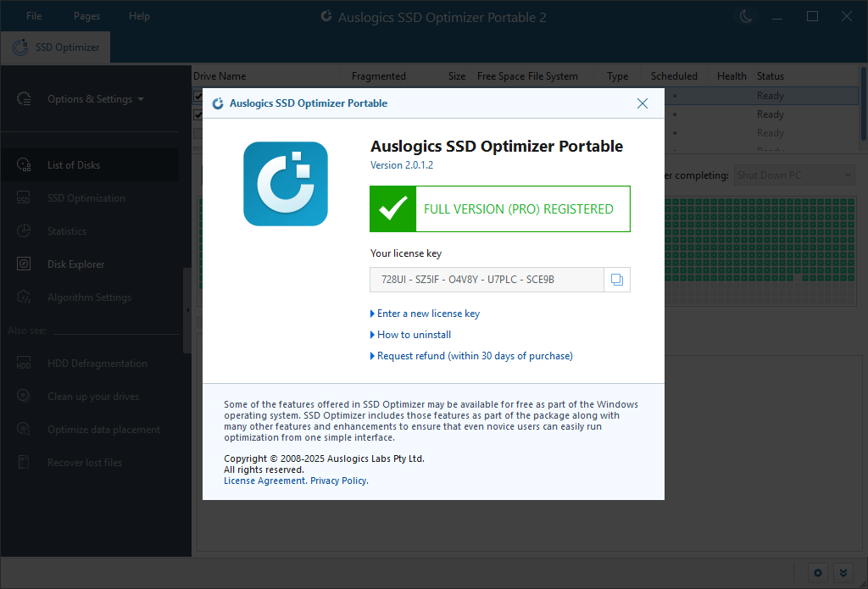Open Optimize data placement entry
This screenshot has width=868, height=589.
(x=90, y=429)
